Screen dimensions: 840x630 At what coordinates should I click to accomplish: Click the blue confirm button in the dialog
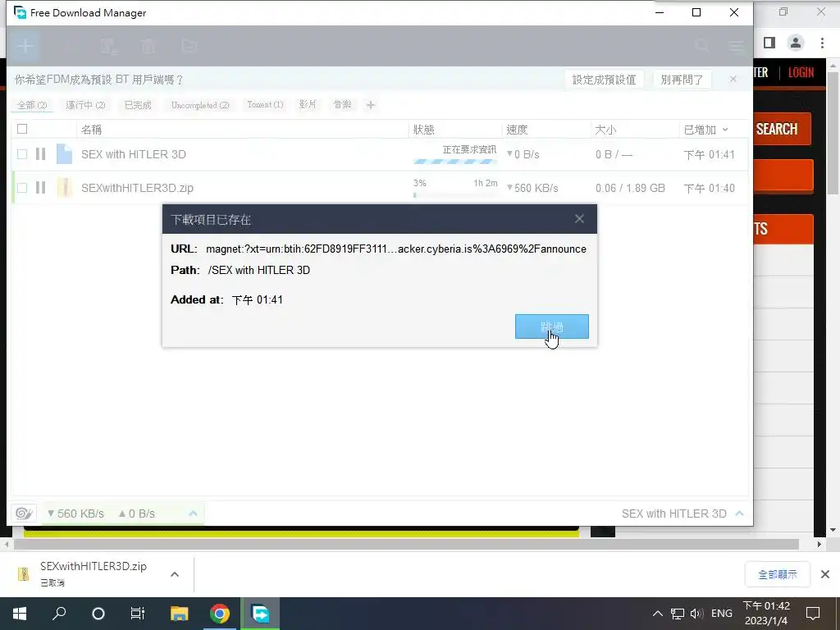click(x=552, y=326)
